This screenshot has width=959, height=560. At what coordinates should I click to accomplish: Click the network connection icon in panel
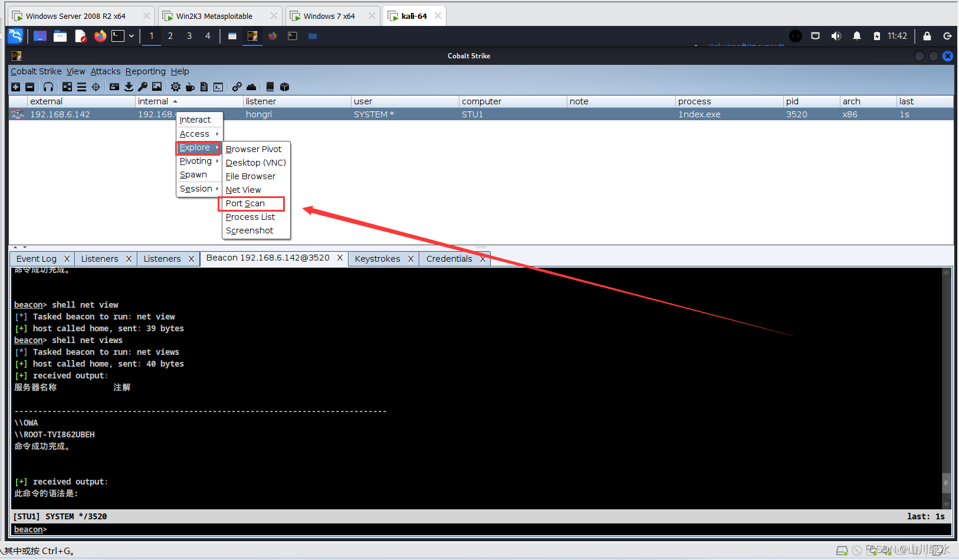coord(815,36)
